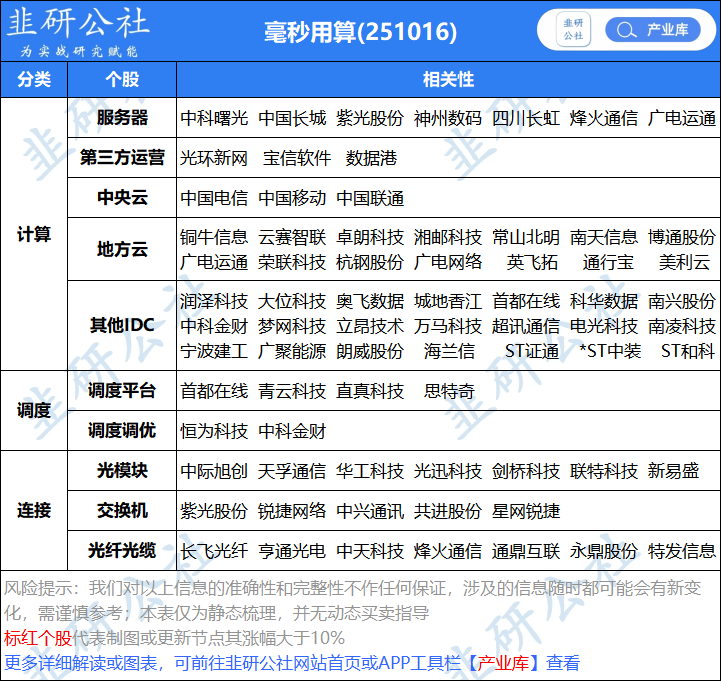
Task: Select stock 光环新网
Action: pos(214,158)
